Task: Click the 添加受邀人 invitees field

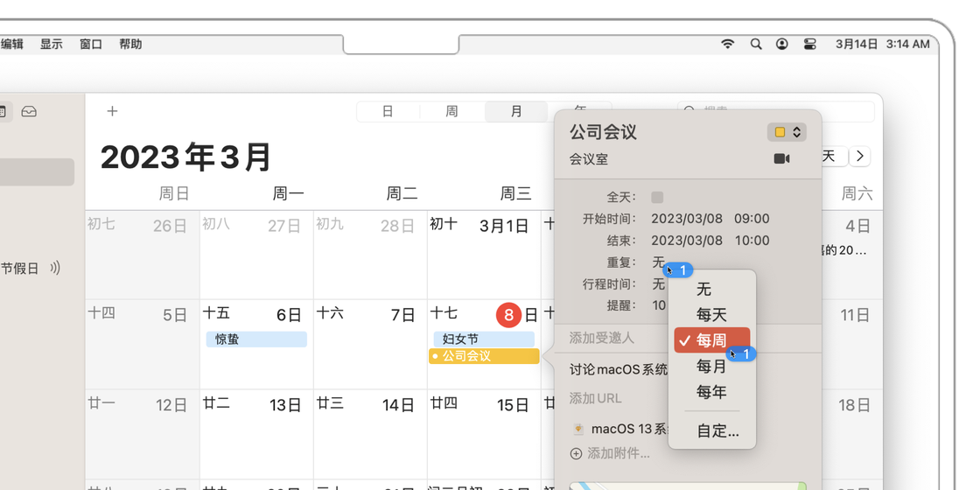Action: (x=602, y=338)
